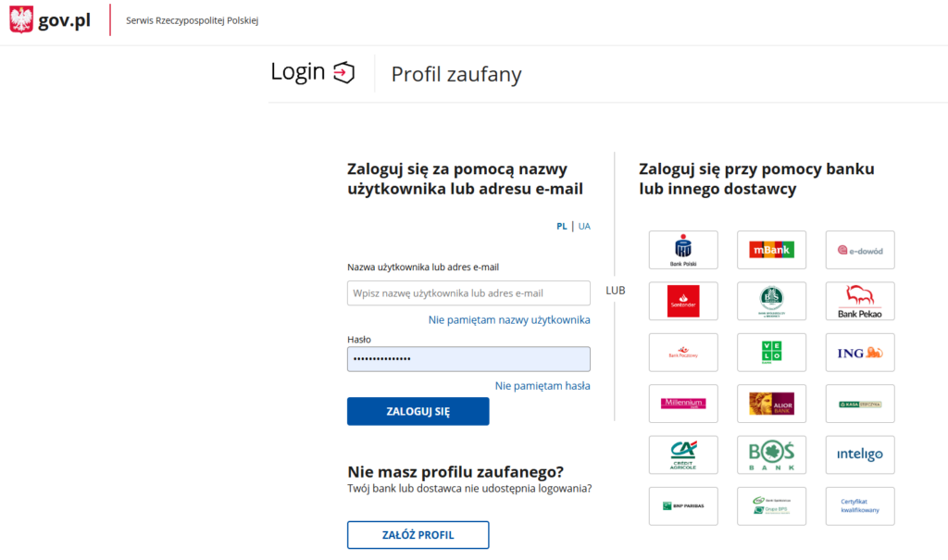Click 'Nie pamiętam nazwy użytkownika' link
This screenshot has width=948, height=560.
(509, 320)
